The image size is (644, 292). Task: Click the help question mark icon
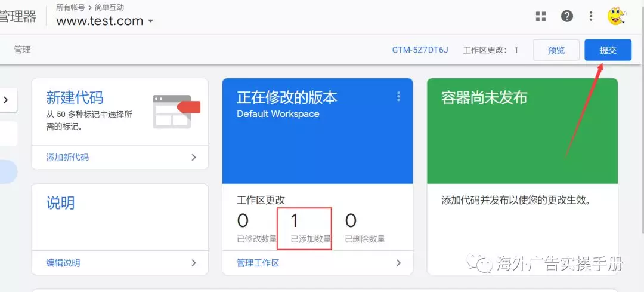coord(567,16)
